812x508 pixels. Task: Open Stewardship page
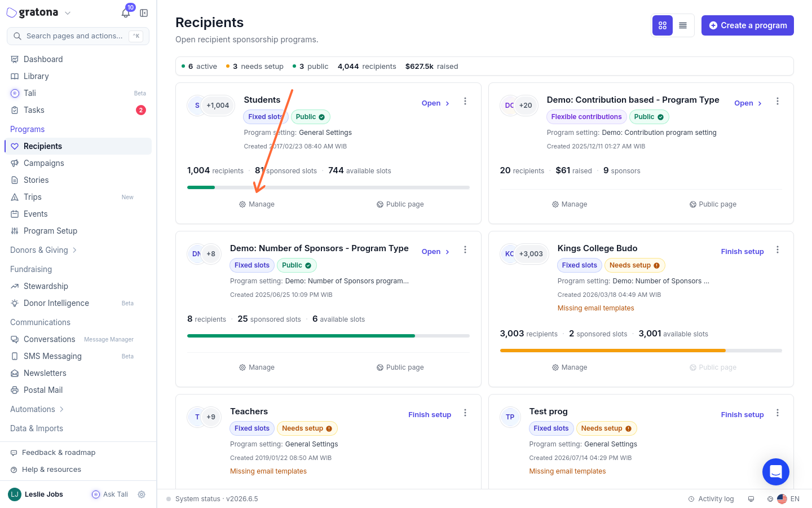(78, 286)
